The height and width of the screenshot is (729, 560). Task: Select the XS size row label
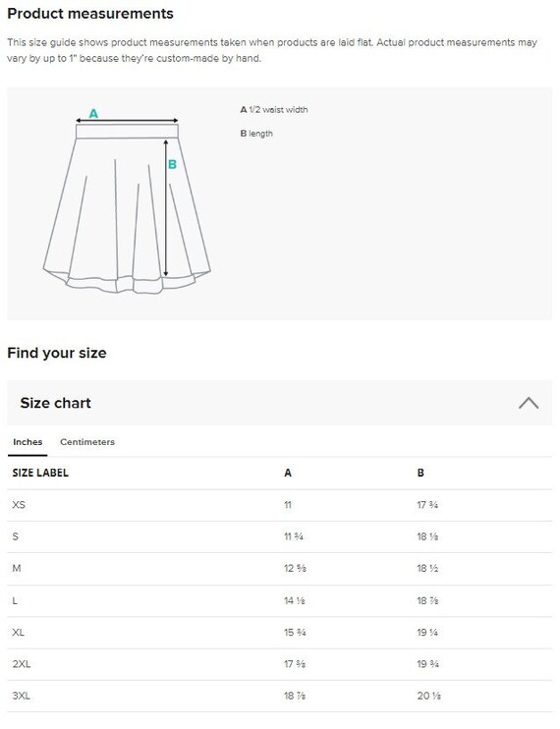click(x=19, y=504)
